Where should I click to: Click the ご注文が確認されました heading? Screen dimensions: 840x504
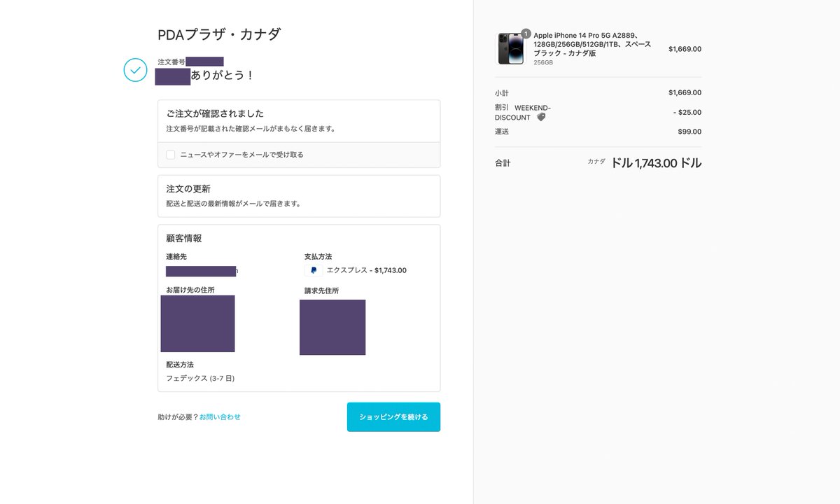pyautogui.click(x=215, y=113)
